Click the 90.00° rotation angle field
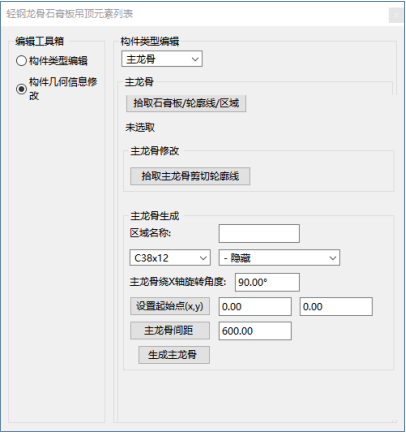The width and height of the screenshot is (406, 434). (x=267, y=282)
